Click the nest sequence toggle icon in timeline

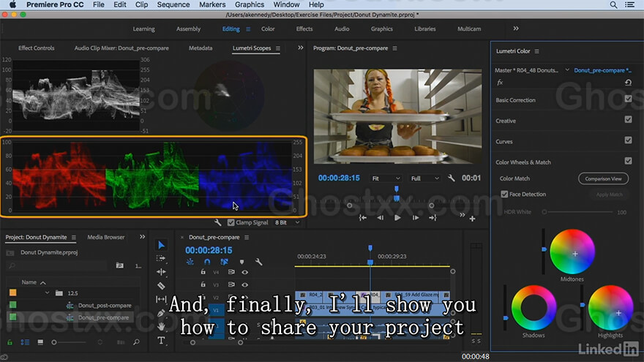tap(190, 262)
